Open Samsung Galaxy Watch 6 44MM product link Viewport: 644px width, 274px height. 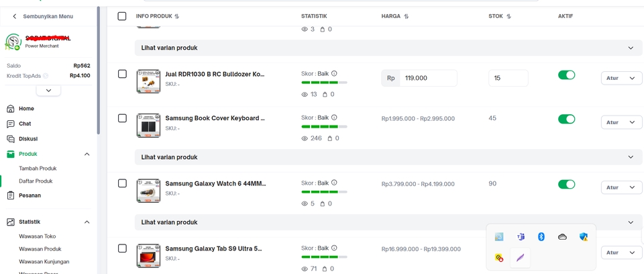click(215, 183)
